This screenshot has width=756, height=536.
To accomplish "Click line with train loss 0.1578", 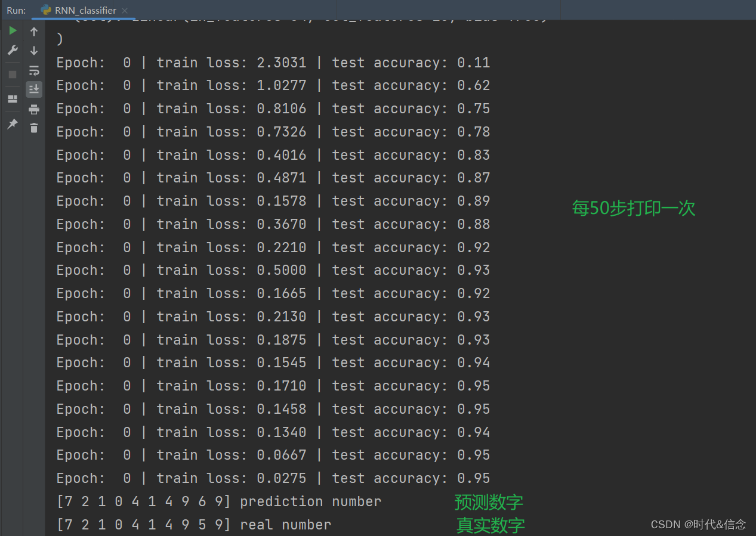I will 273,202.
